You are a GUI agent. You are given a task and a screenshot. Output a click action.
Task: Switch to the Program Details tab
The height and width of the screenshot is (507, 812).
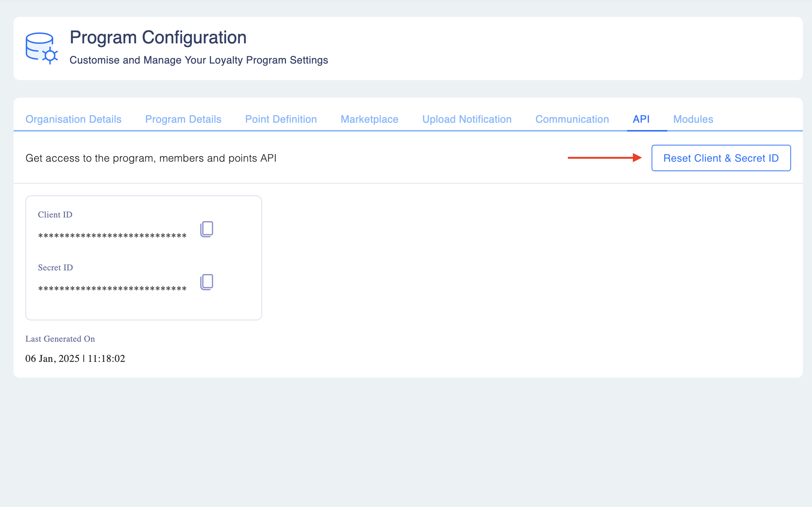pos(183,119)
